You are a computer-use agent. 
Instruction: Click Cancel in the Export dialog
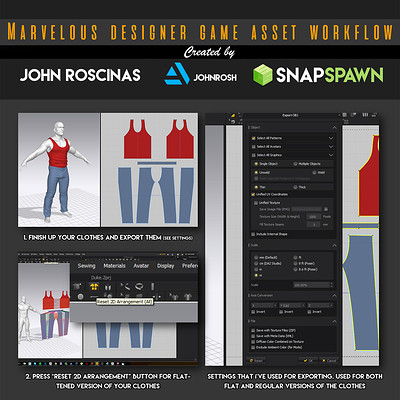pos(328,361)
